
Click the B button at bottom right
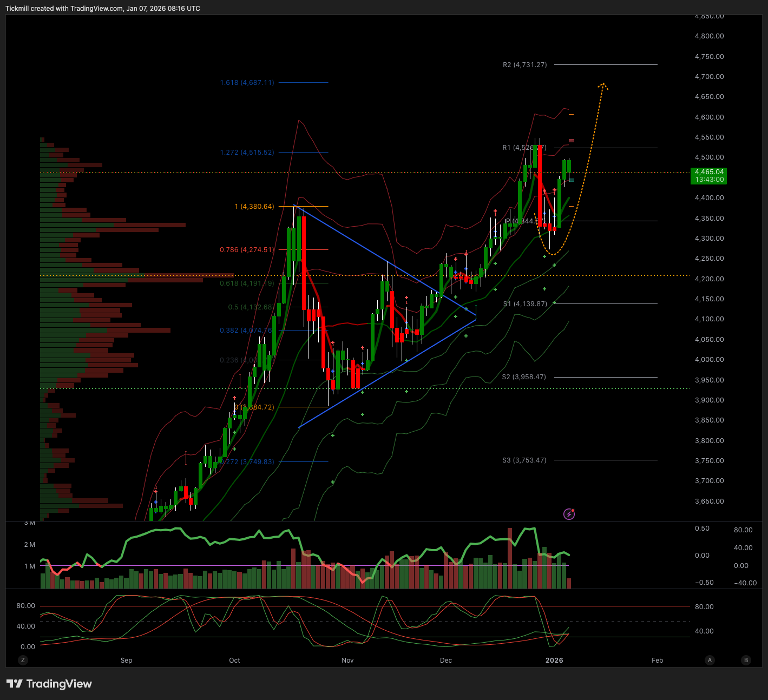(x=746, y=660)
